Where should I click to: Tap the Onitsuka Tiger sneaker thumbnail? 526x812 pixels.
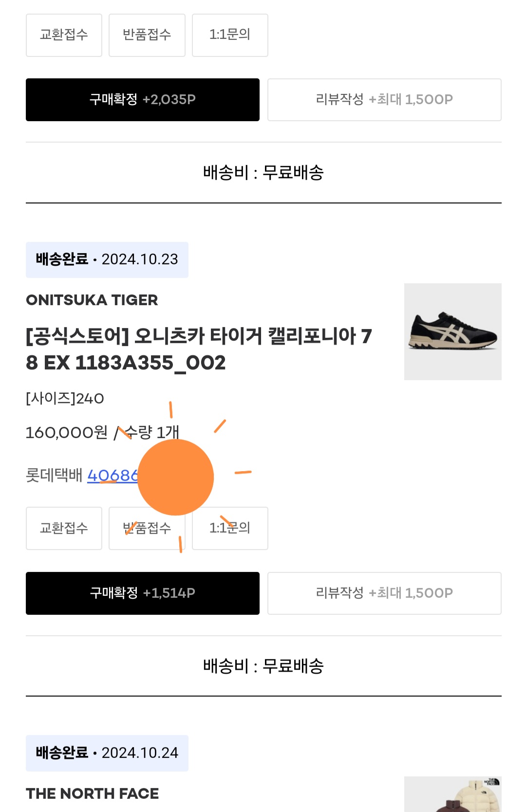point(452,332)
